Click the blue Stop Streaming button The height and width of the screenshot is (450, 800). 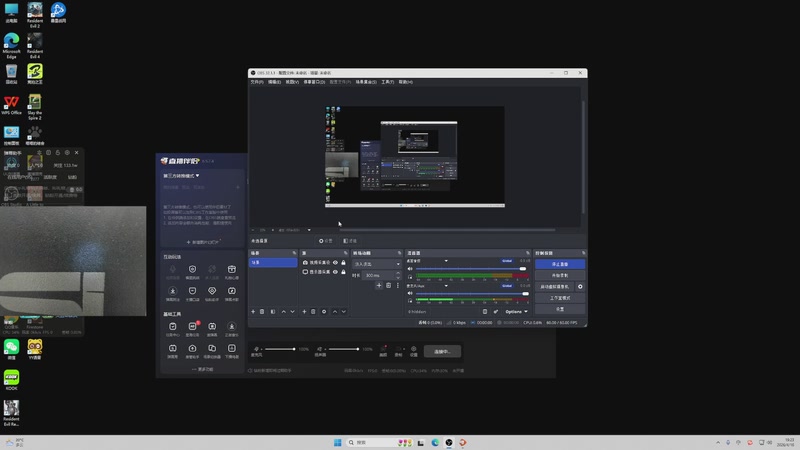[559, 264]
